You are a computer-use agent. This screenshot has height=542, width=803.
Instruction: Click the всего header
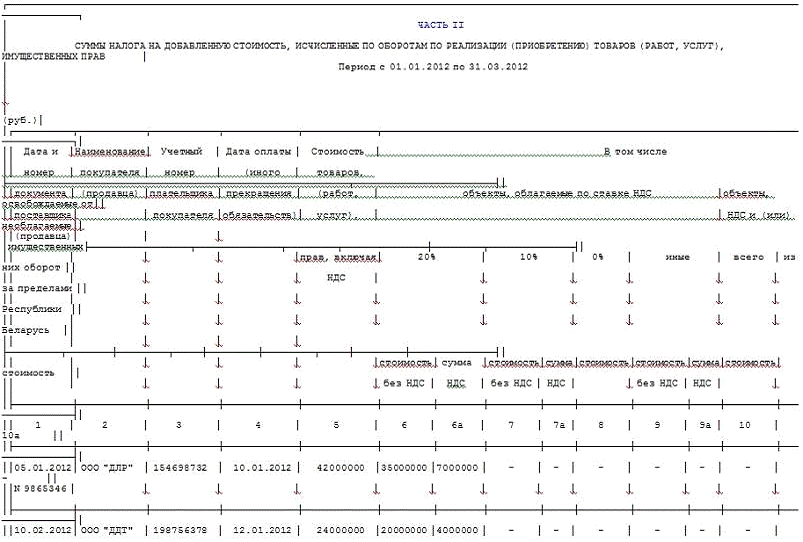pyautogui.click(x=749, y=257)
